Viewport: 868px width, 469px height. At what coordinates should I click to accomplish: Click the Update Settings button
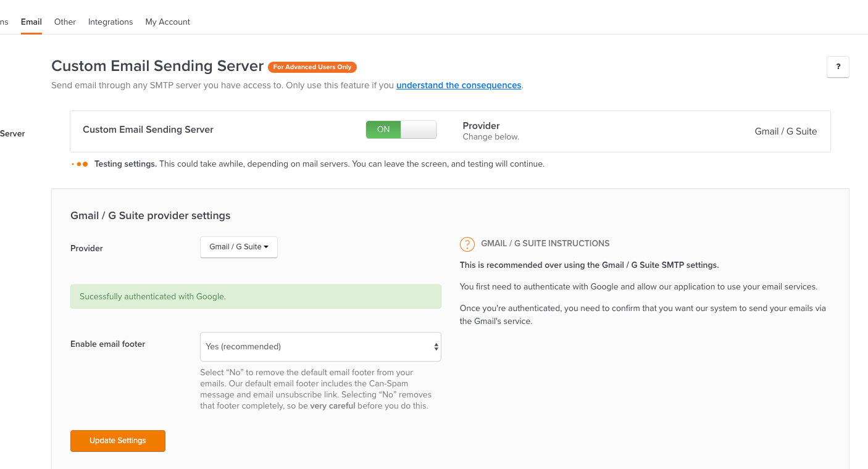coord(118,441)
